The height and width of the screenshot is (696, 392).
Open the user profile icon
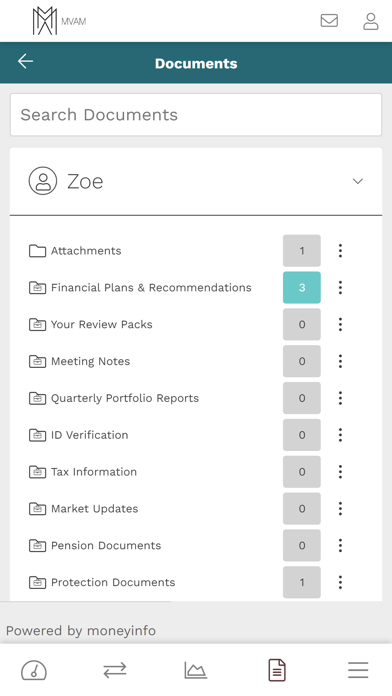[371, 21]
